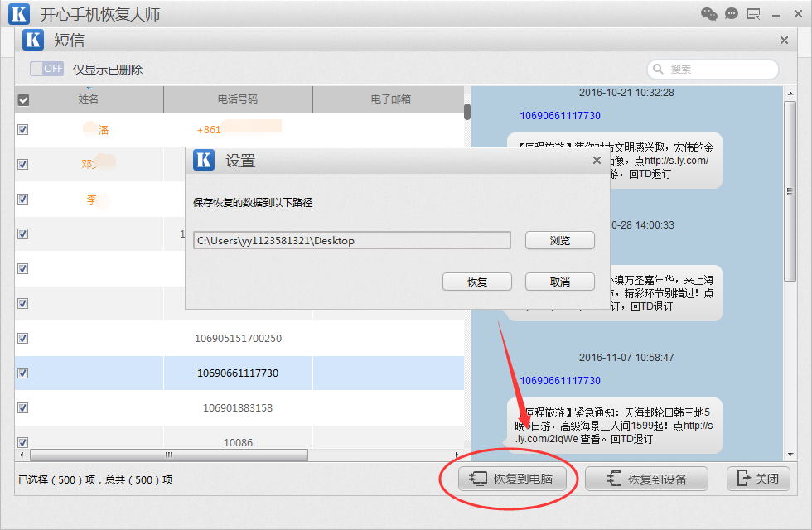This screenshot has width=812, height=530.
Task: Click the name cell 潘
Action: click(89, 129)
